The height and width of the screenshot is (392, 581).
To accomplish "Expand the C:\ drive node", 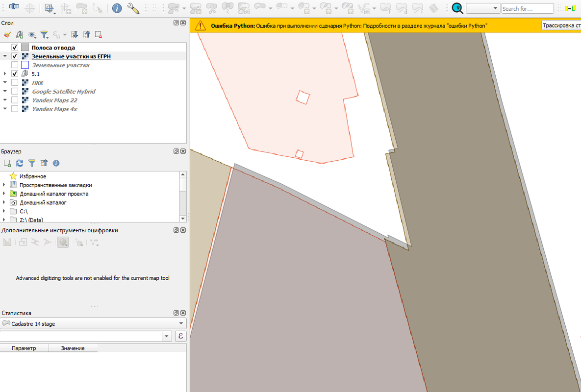I will (x=4, y=211).
